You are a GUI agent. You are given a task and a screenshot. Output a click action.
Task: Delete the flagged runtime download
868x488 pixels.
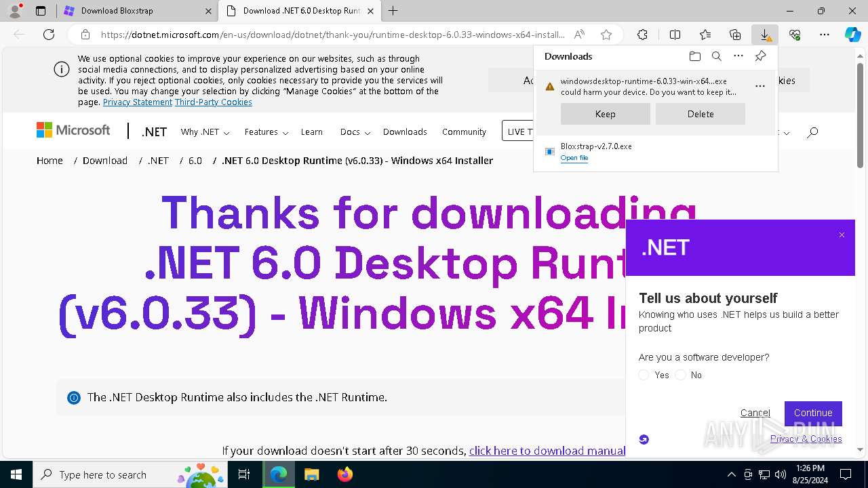(x=701, y=114)
